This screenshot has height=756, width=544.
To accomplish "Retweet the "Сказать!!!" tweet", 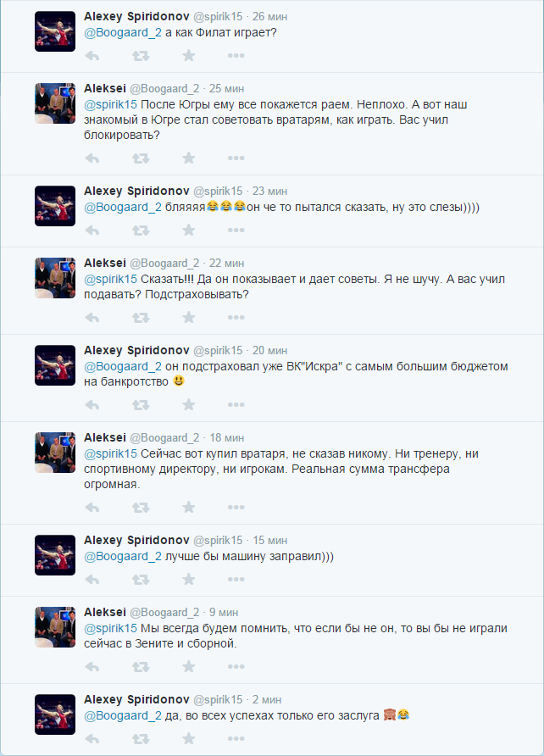I will tap(140, 318).
